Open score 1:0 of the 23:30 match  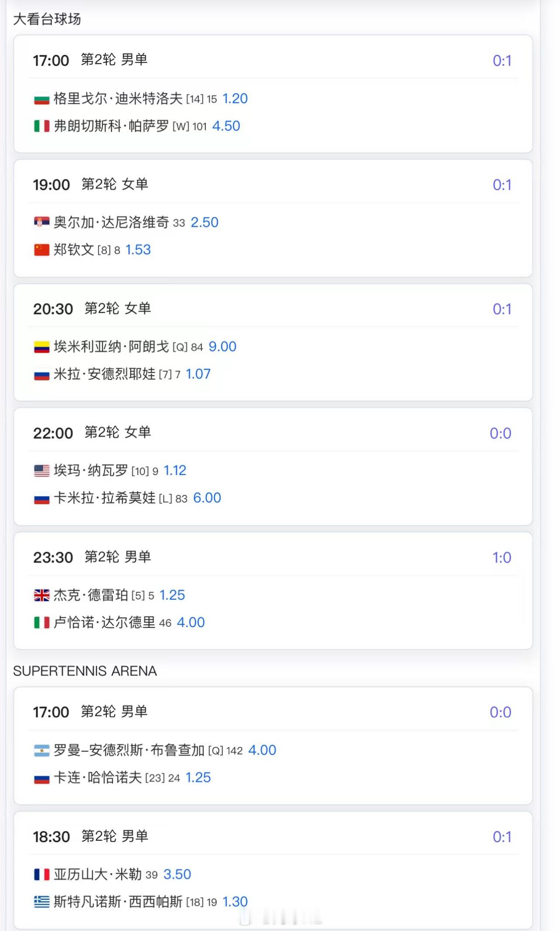coord(502,558)
